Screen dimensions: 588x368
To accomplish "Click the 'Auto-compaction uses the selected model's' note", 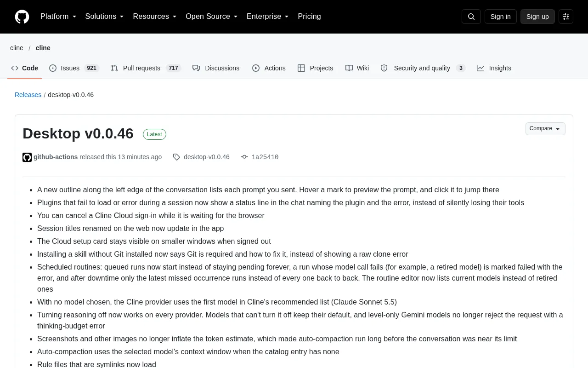I will [188, 352].
